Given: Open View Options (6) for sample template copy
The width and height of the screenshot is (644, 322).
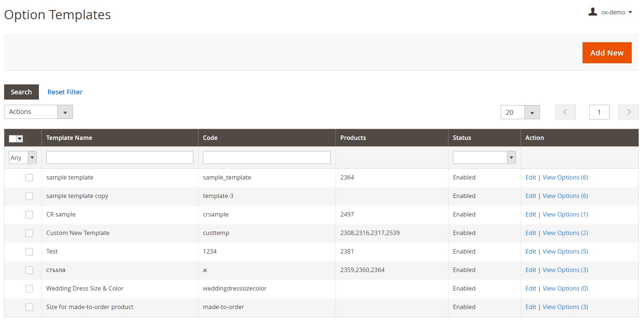Looking at the screenshot, I should [565, 196].
